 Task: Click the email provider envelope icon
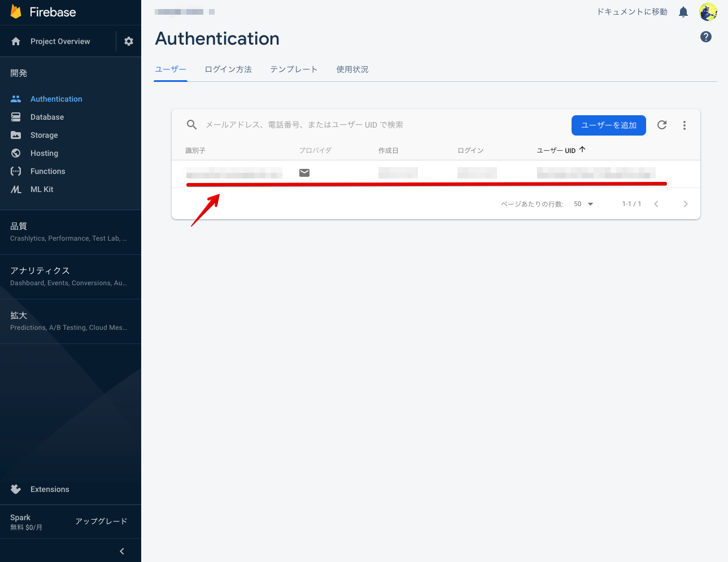(x=304, y=173)
